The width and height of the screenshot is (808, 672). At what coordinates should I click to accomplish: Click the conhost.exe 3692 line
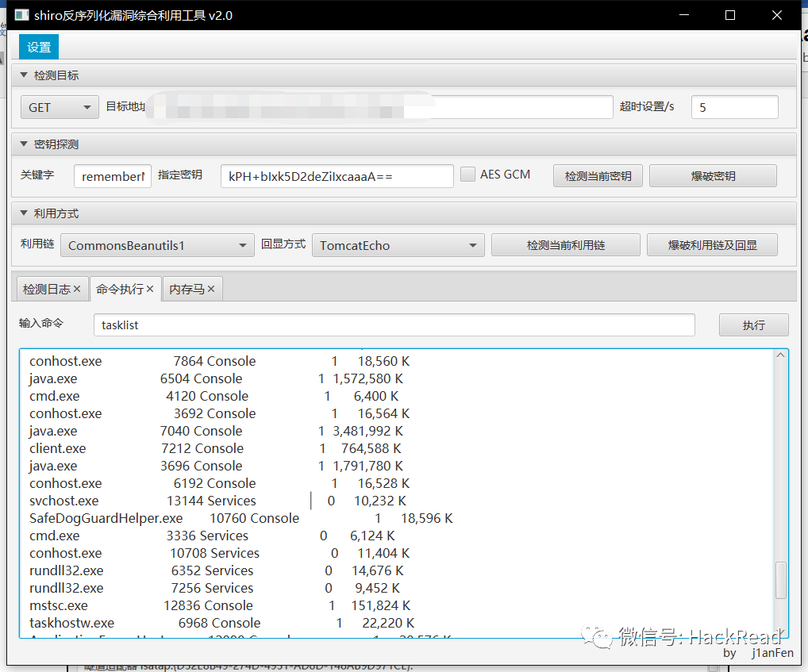[220, 413]
